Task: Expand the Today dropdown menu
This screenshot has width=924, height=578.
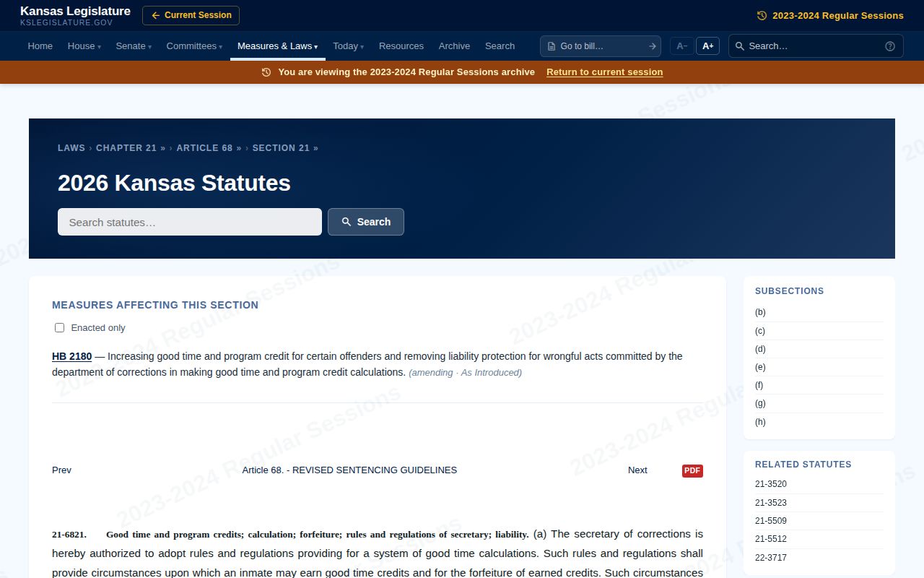Action: [349, 46]
